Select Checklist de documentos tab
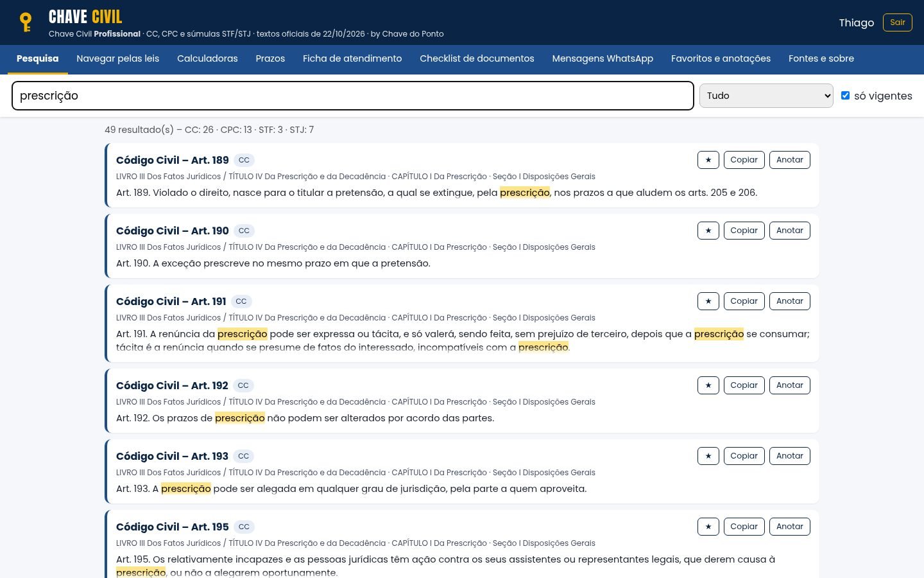The width and height of the screenshot is (924, 578). point(477,58)
